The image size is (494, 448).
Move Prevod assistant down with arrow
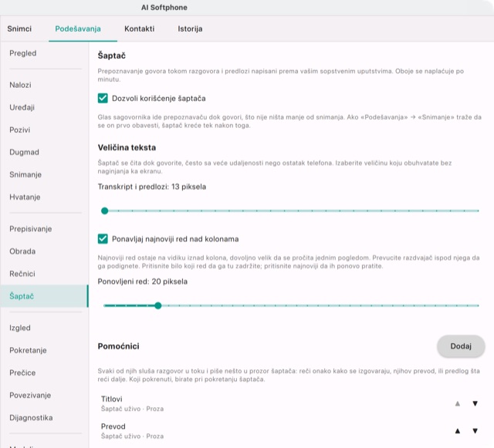pos(475,431)
